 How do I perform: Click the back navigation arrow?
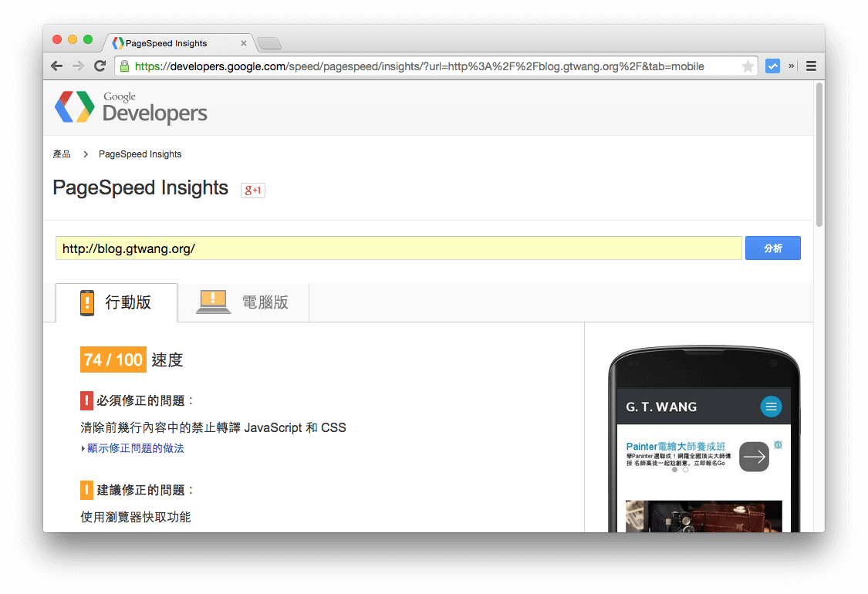pyautogui.click(x=56, y=66)
